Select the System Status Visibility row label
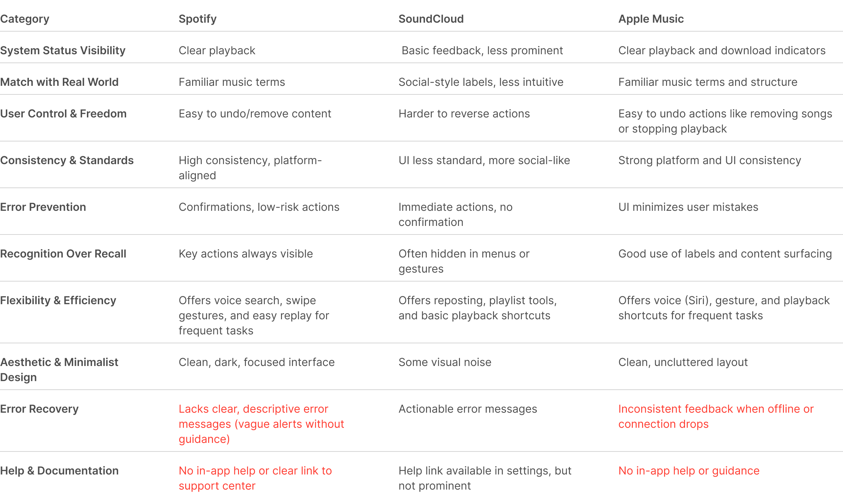The height and width of the screenshot is (504, 843). pos(63,50)
